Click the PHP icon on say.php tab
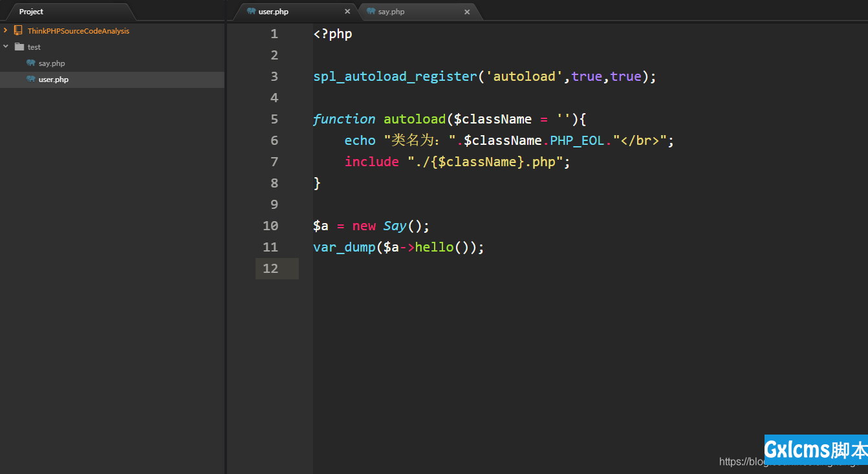Viewport: 868px width, 474px height. pos(371,11)
